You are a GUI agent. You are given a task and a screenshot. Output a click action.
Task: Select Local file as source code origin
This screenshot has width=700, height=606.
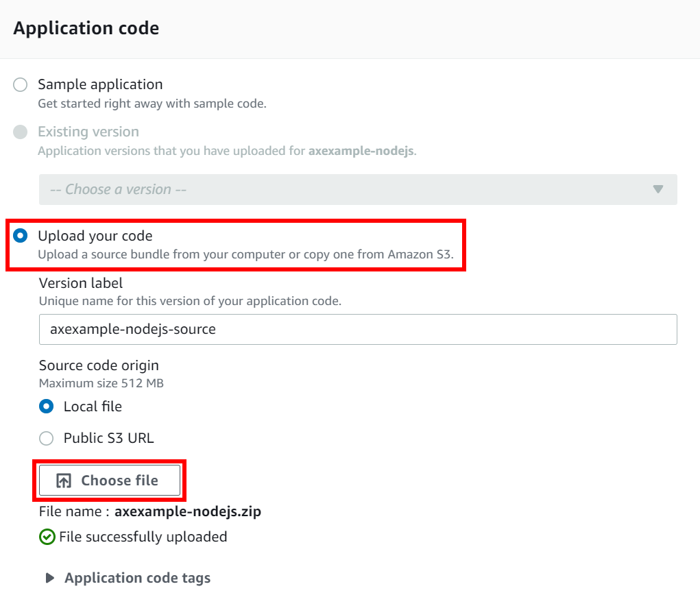[46, 406]
